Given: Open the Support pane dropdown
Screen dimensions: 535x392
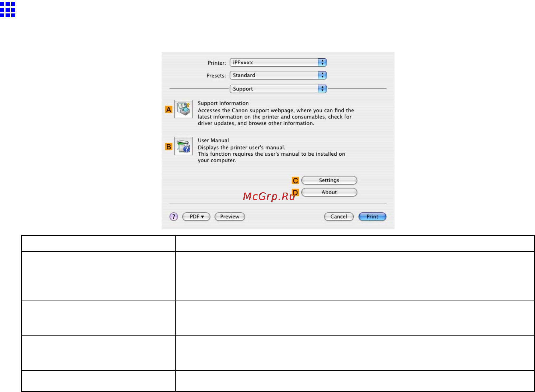Looking at the screenshot, I should (x=278, y=89).
